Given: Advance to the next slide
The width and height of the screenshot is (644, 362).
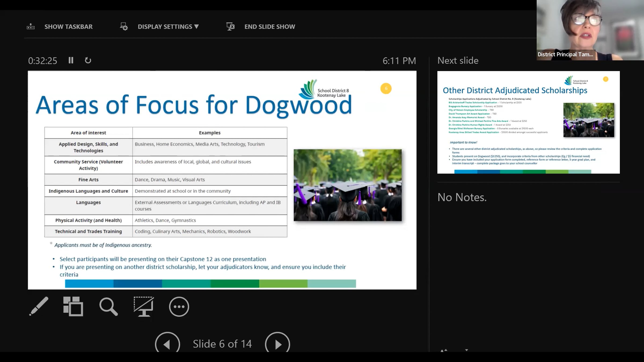Looking at the screenshot, I should point(277,343).
